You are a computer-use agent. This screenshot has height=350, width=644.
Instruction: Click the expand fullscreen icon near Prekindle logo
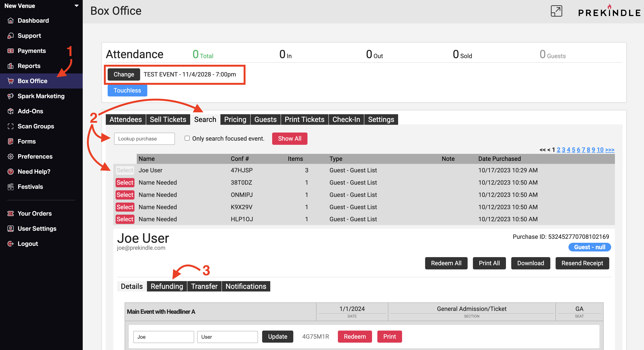pos(556,11)
